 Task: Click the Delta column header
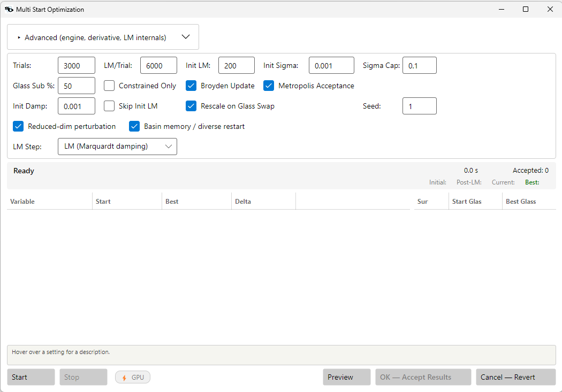tap(263, 202)
